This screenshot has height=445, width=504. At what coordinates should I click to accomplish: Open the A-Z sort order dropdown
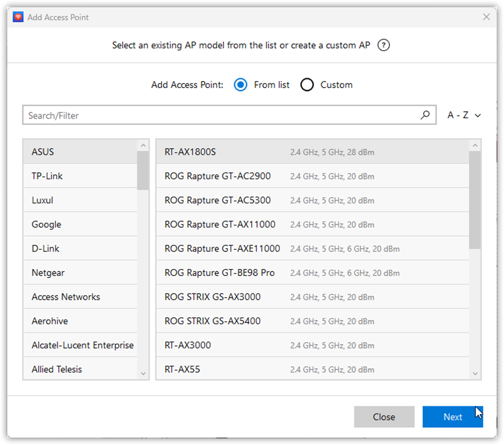pyautogui.click(x=463, y=115)
